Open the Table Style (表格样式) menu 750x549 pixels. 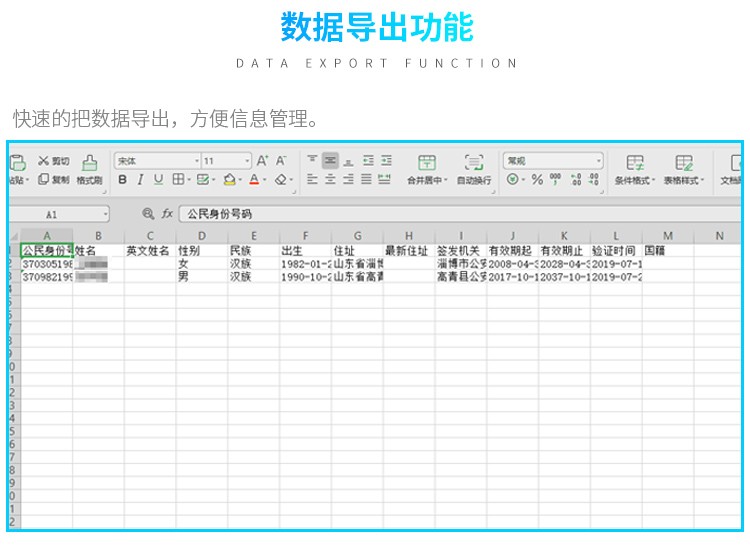684,169
